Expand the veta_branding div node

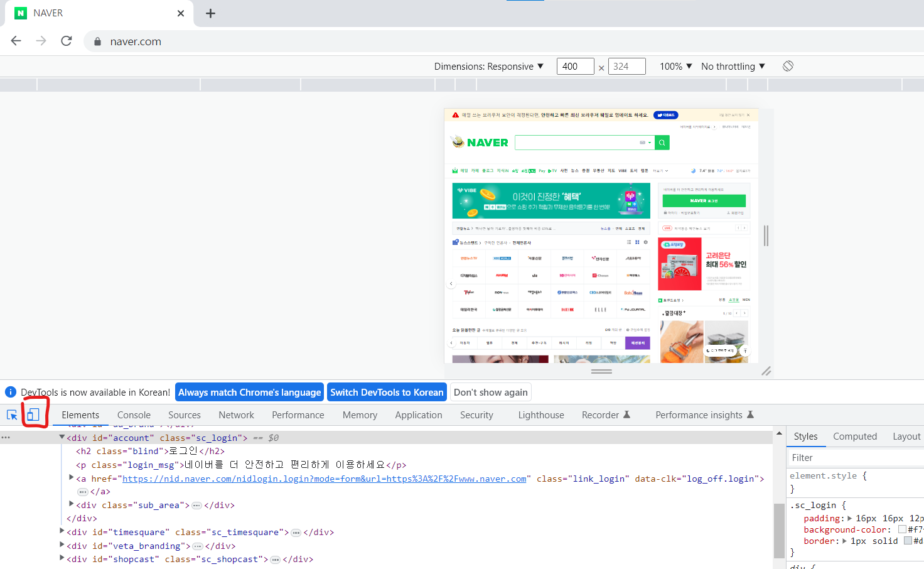[62, 545]
